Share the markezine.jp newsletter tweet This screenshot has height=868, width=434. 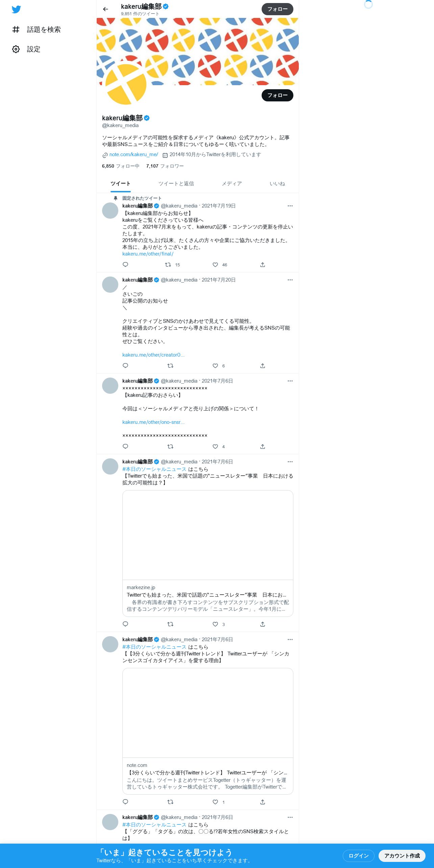tap(263, 624)
